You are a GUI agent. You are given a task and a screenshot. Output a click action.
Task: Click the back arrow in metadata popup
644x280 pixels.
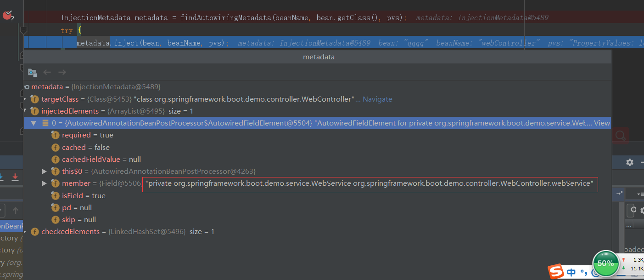click(47, 72)
